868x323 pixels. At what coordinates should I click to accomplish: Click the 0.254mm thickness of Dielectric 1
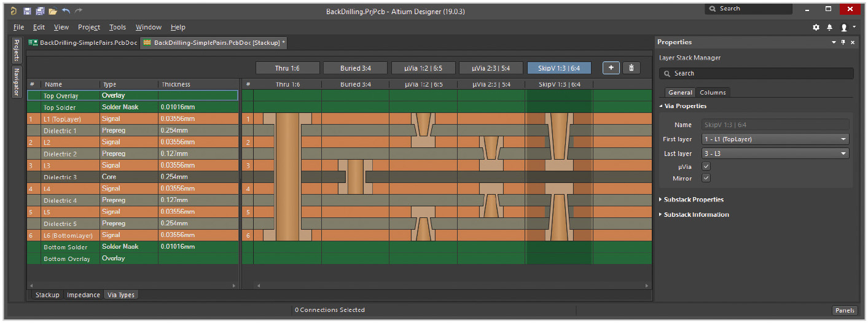(198, 130)
